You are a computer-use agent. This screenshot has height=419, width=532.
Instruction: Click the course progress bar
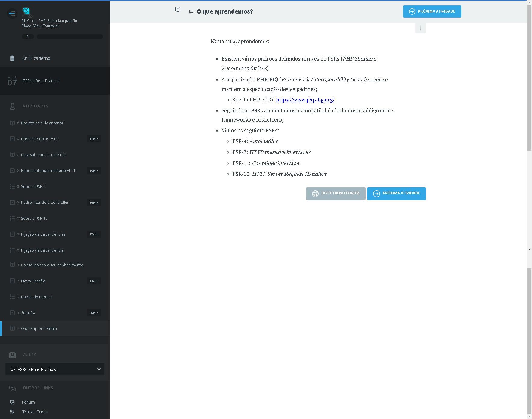coord(70,36)
